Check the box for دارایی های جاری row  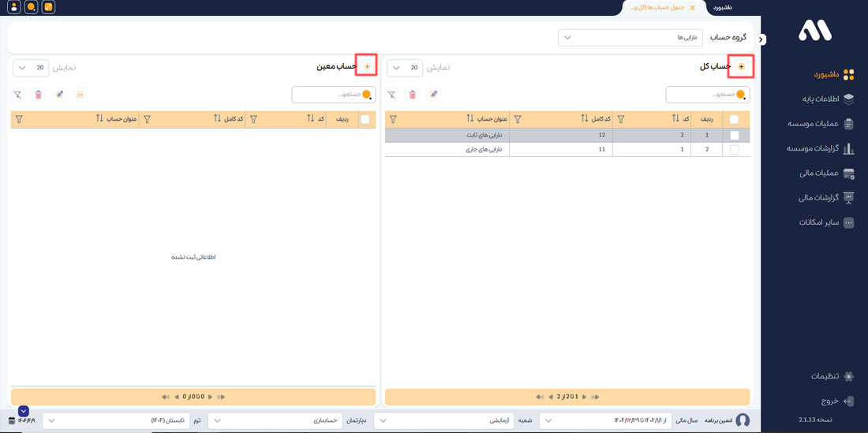734,149
